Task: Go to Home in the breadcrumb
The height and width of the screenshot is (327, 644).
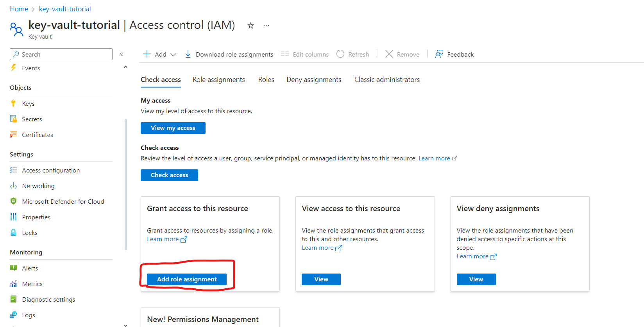Action: pos(19,9)
